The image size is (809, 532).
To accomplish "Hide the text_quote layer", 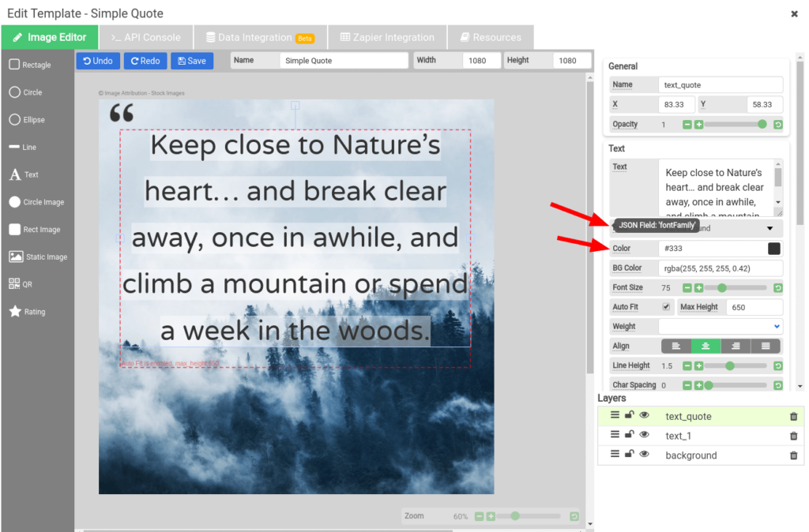I will pos(645,415).
